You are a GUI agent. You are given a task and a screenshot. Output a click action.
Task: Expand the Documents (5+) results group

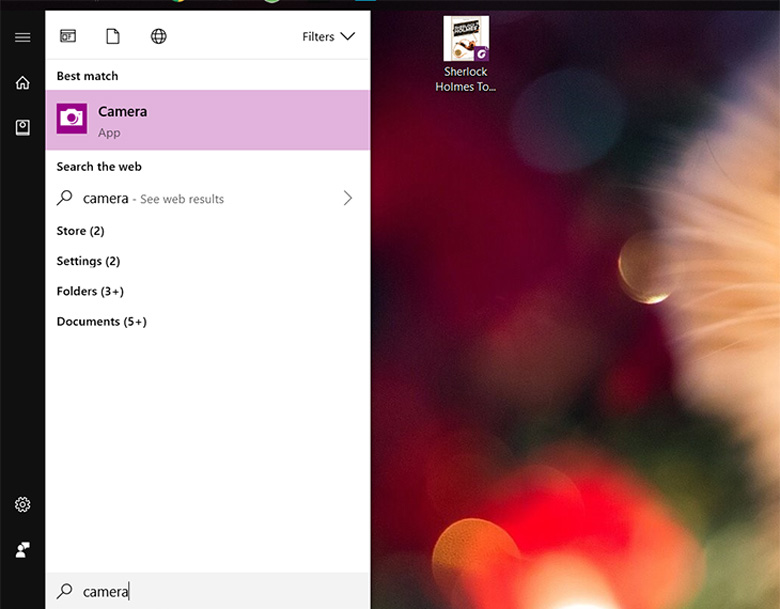[101, 322]
